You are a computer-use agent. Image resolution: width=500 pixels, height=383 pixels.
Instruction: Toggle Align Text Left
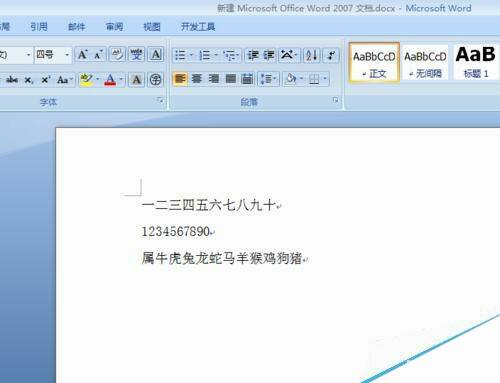(x=180, y=79)
